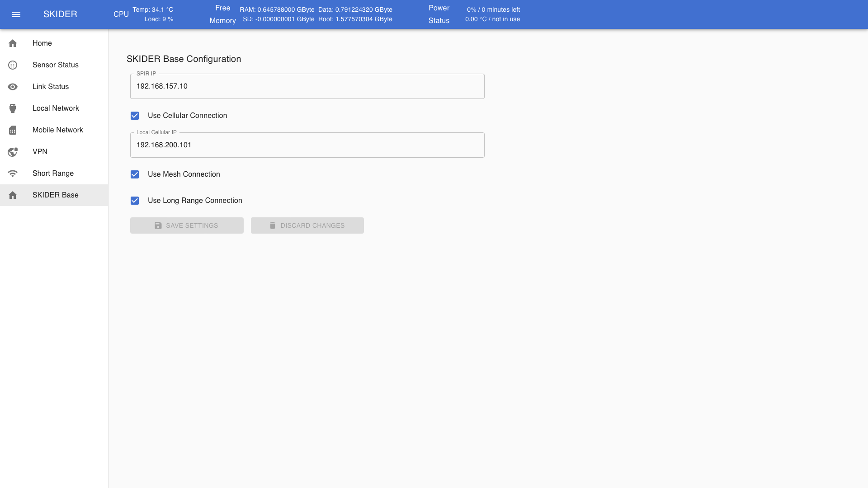Uncheck Use Cellular Connection checkbox
This screenshot has height=488, width=868.
tap(135, 116)
